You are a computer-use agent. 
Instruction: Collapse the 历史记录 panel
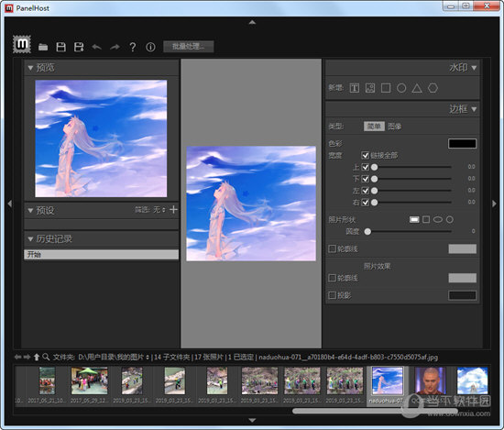pyautogui.click(x=30, y=239)
